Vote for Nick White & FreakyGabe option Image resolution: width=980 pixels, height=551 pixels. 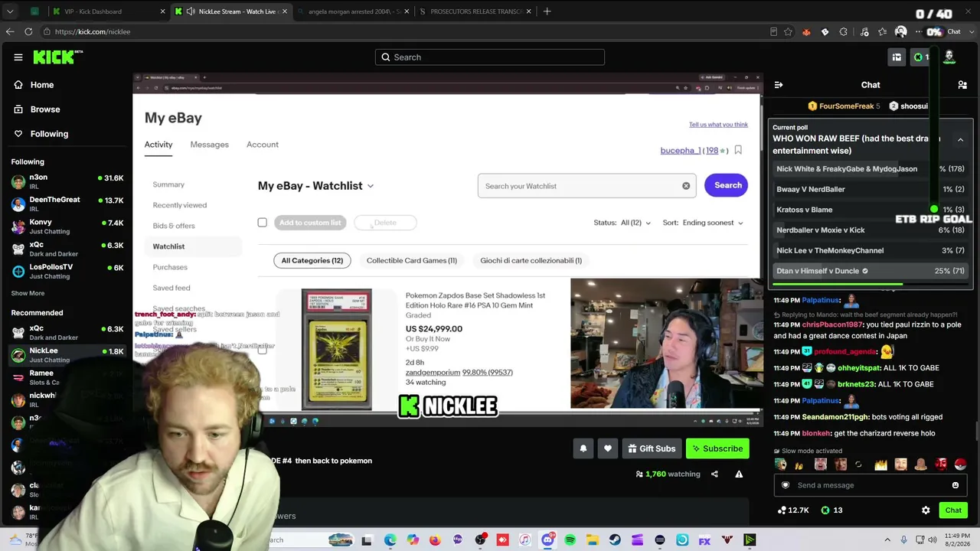[x=871, y=168]
